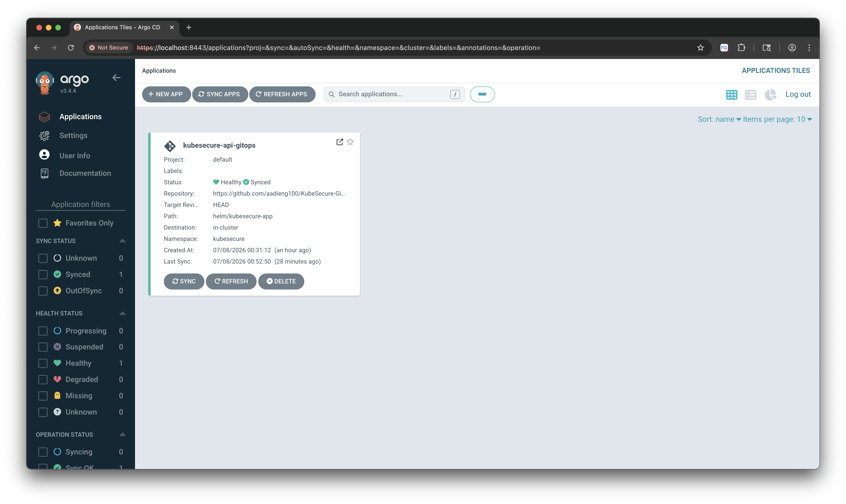The image size is (846, 504).
Task: Open Items per page dropdown
Action: click(777, 119)
